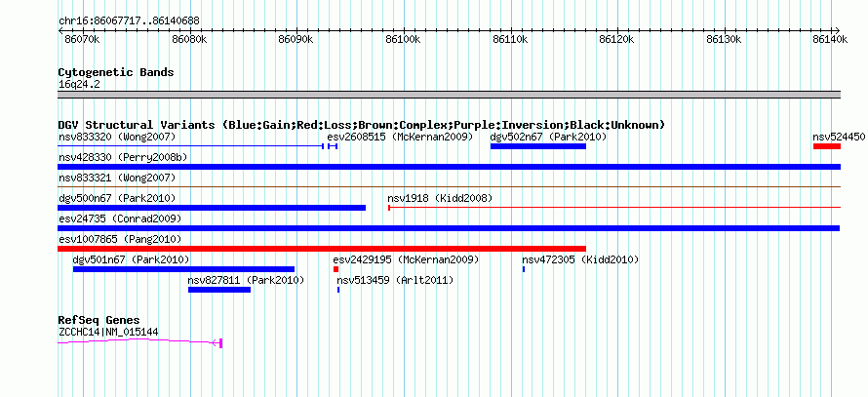The image size is (868, 397).
Task: Click the thin red nsv1918 loss line
Action: [614, 208]
